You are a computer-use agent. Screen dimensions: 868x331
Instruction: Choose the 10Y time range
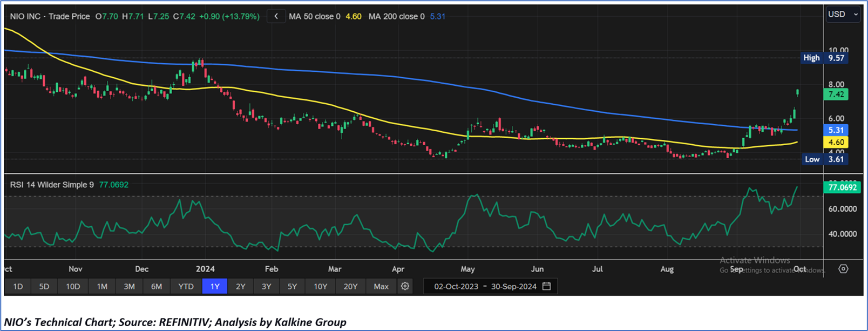click(x=321, y=286)
